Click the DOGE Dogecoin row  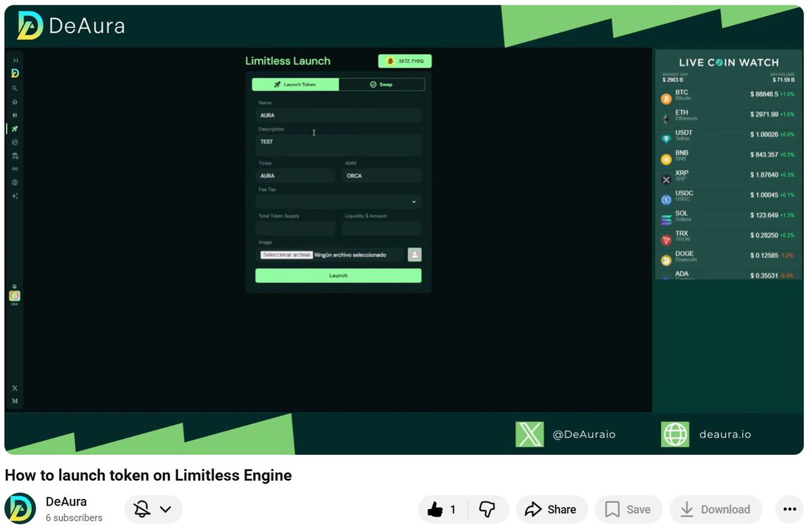[728, 259]
